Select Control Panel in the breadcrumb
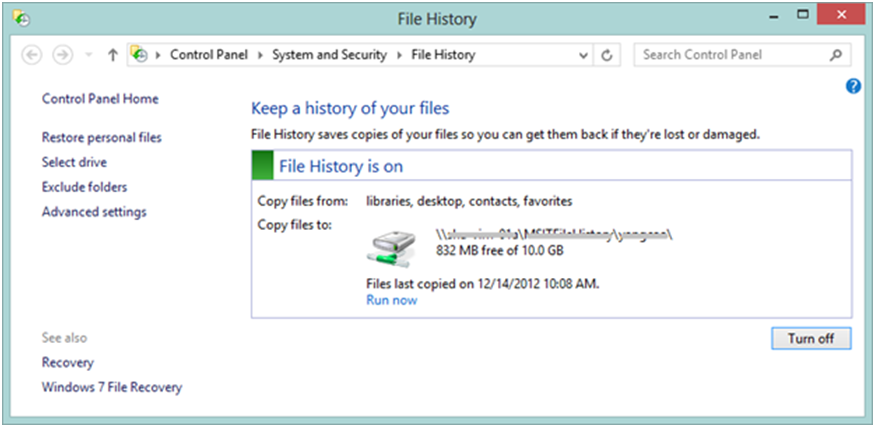 (x=209, y=55)
